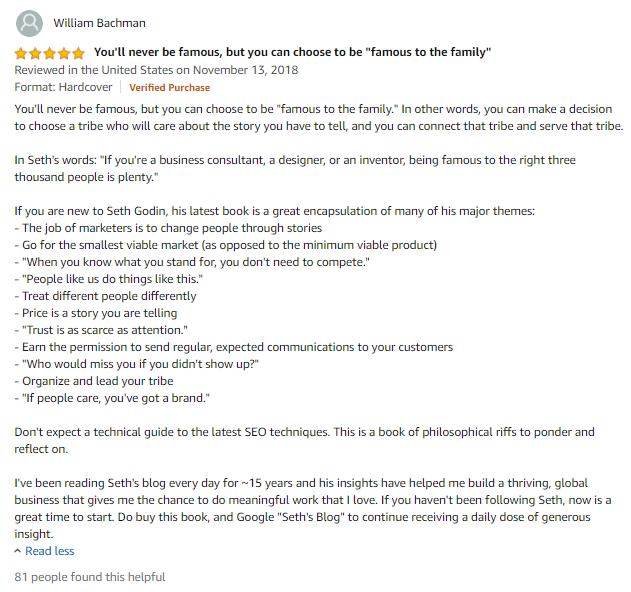Click the Format: Hardcover label
Image resolution: width=631 pixels, height=592 pixels.
[64, 87]
